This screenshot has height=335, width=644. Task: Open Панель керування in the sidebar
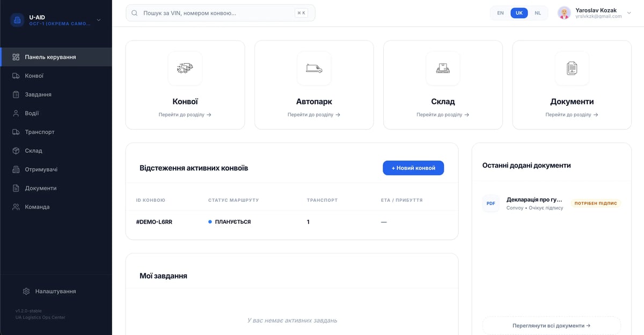click(x=56, y=57)
